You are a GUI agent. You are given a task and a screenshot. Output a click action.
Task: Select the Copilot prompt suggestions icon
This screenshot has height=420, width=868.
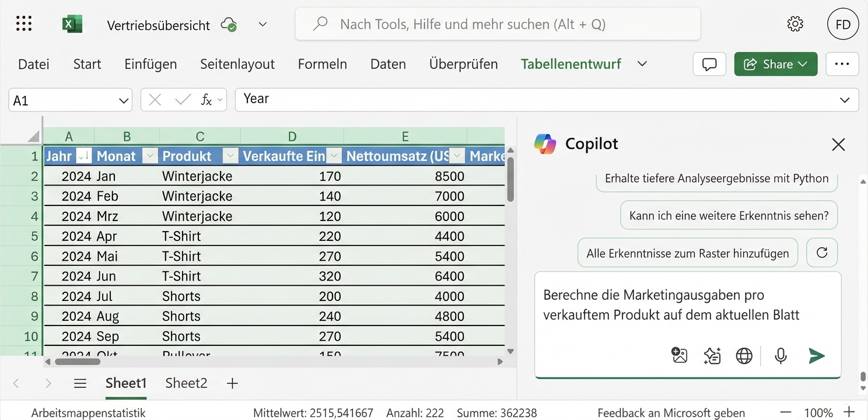(x=712, y=355)
